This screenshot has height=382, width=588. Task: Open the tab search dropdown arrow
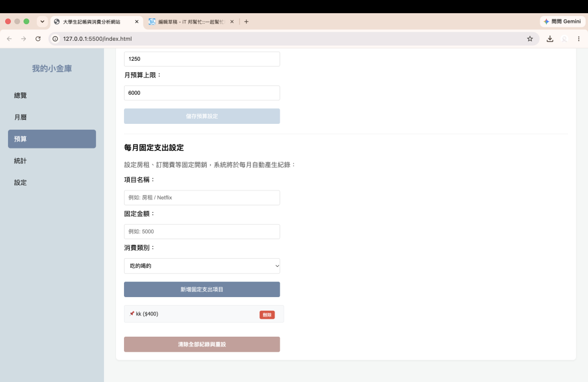(42, 21)
